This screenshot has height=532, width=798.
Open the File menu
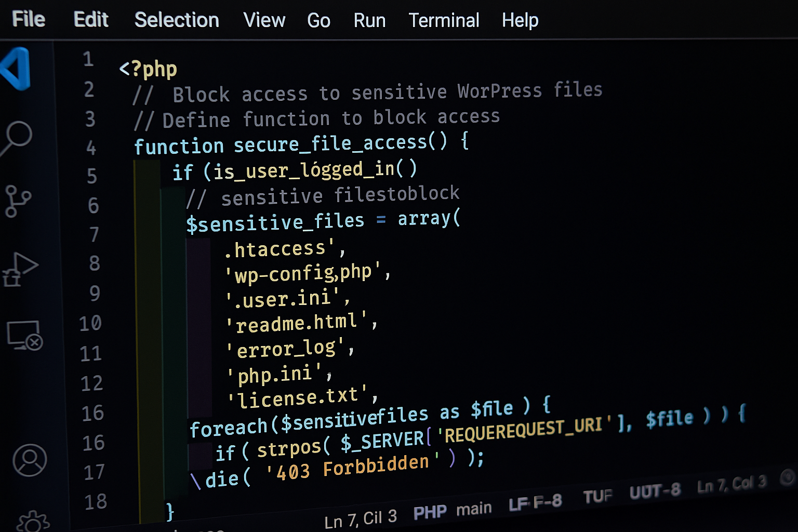[x=29, y=19]
